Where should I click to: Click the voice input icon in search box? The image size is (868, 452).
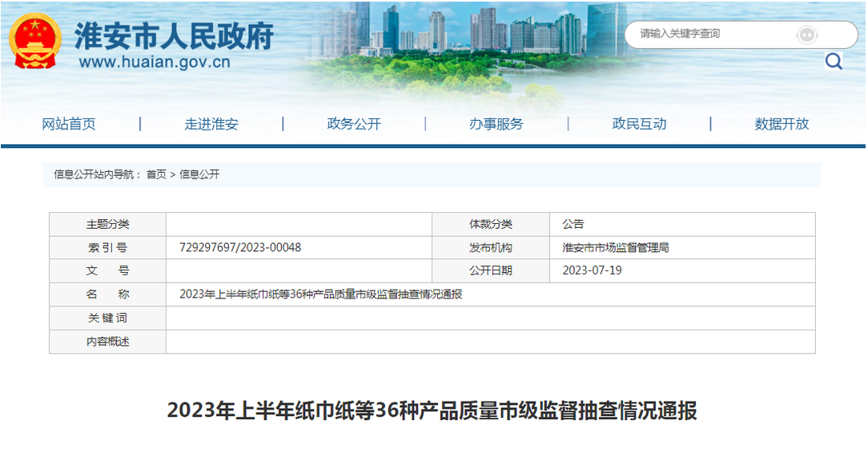click(x=806, y=35)
